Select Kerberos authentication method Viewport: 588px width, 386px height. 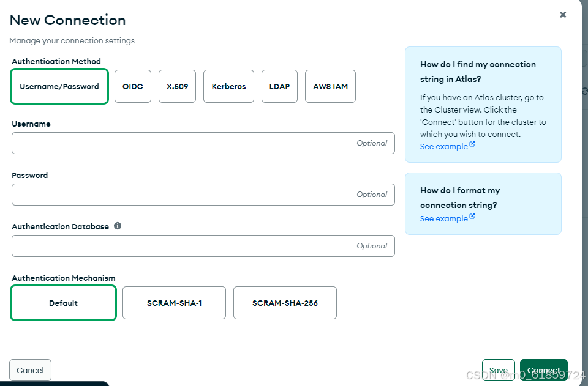point(228,86)
